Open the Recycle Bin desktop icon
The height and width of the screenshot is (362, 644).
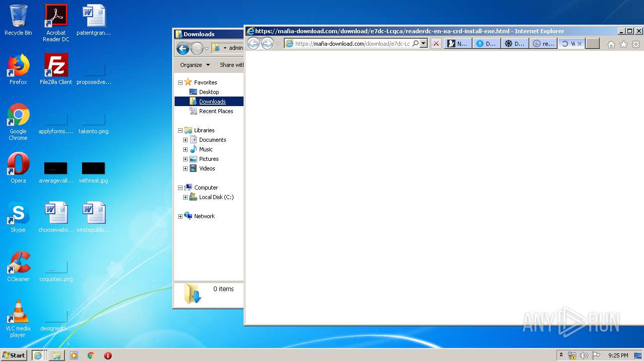coord(18,20)
